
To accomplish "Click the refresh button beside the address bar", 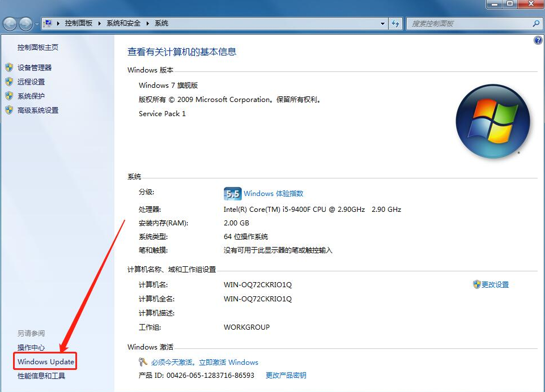I will coord(395,24).
